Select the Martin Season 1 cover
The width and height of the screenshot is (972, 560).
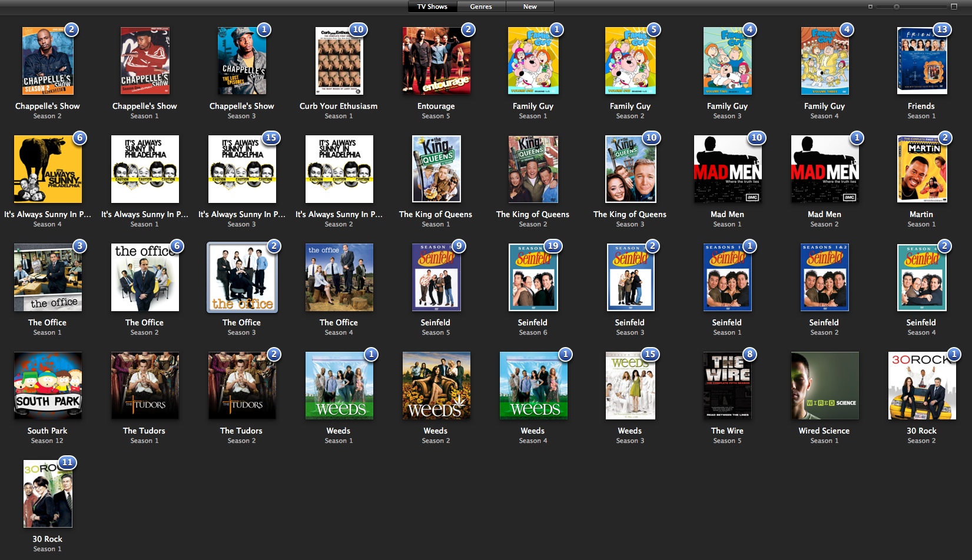[x=922, y=169]
